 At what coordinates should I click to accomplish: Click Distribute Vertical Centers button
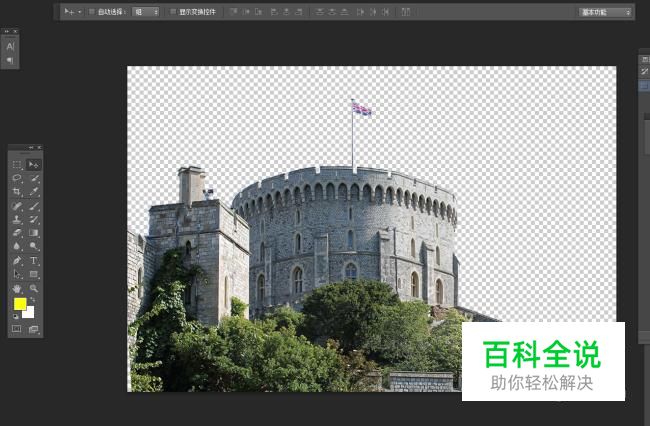(x=332, y=12)
